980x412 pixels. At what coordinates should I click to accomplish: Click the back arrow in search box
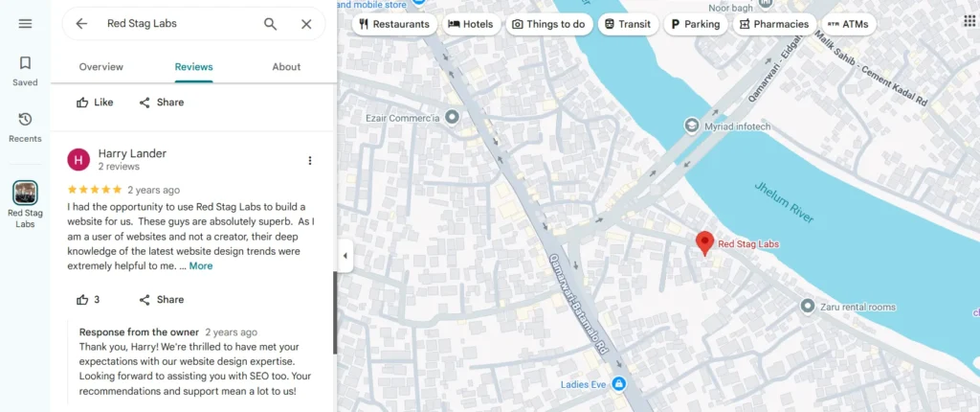[81, 24]
